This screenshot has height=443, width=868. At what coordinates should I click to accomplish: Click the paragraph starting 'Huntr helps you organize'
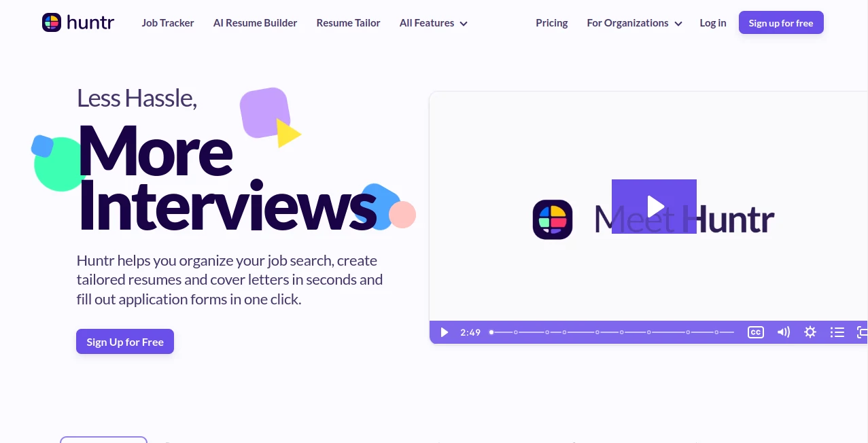pos(230,280)
